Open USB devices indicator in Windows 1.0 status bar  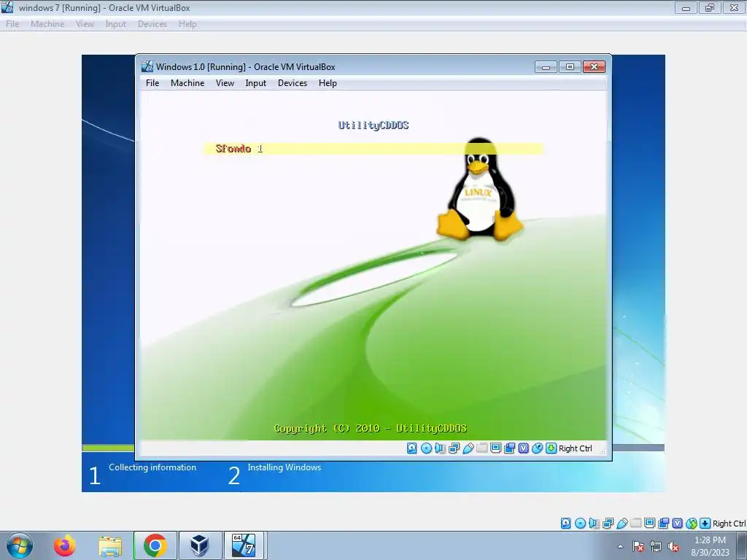coord(468,448)
